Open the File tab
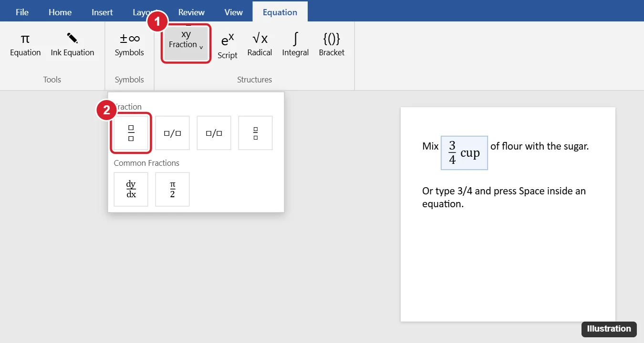The image size is (644, 343). [22, 12]
